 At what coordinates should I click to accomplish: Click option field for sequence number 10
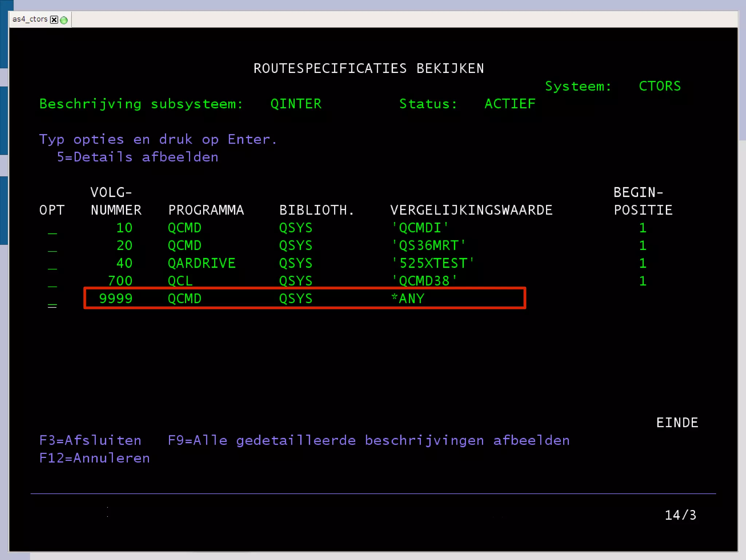point(52,229)
